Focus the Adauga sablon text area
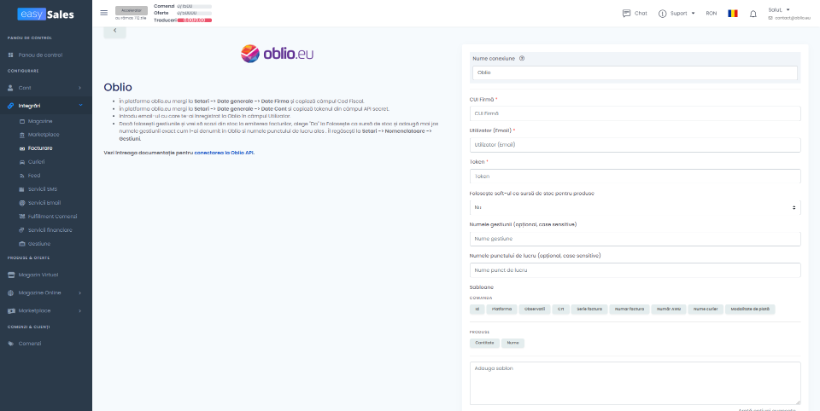The height and width of the screenshot is (411, 820). coord(635,383)
